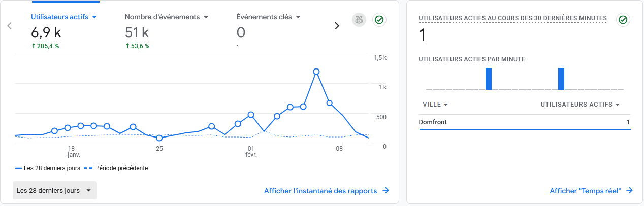Open the Afficher l'instantané des rapports link

pos(320,191)
